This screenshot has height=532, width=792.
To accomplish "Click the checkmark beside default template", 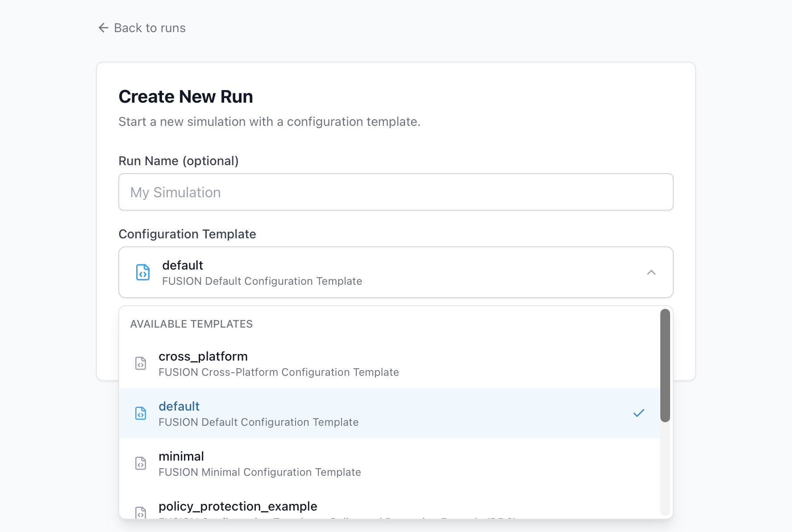I will point(638,413).
